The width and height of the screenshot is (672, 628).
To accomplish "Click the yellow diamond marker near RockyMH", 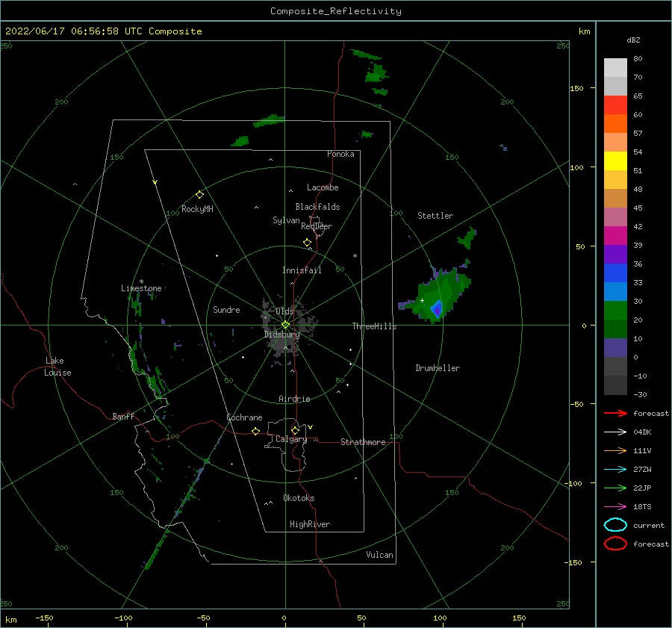I will [199, 195].
